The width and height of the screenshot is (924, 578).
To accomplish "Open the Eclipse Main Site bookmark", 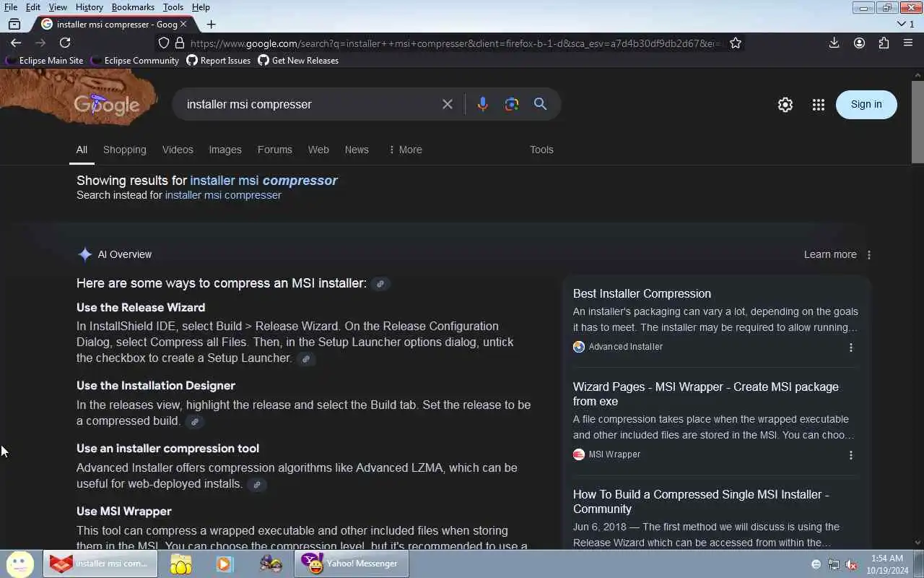I will point(44,61).
